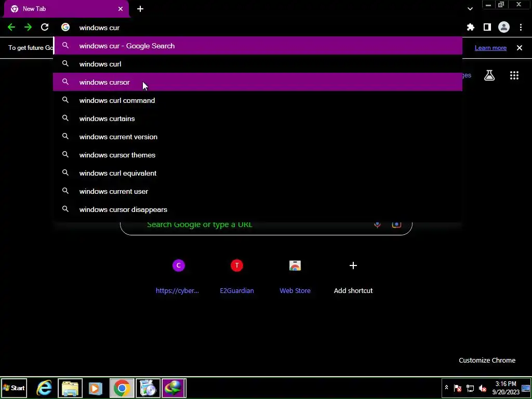Open File Explorer from the taskbar

point(70,388)
